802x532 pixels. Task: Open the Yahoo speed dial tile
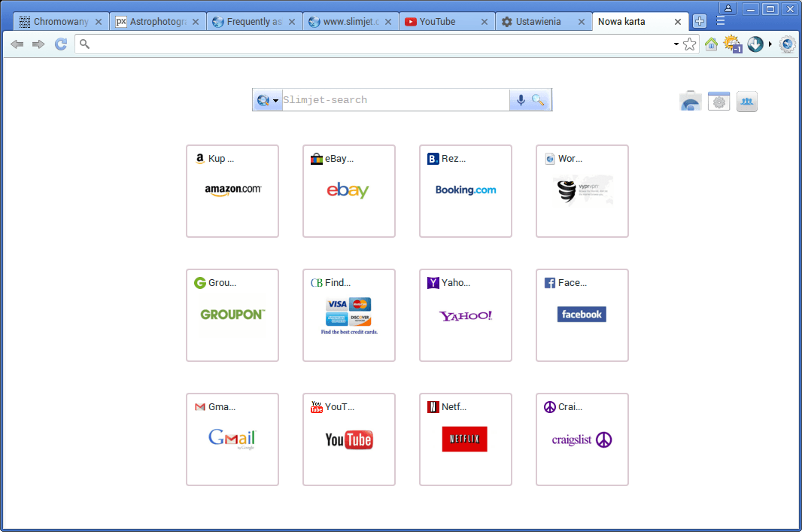(x=466, y=315)
